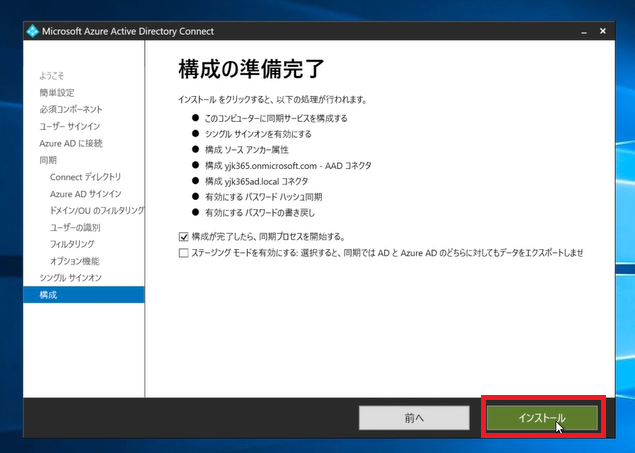This screenshot has width=635, height=453.
Task: Select 同期 step in sidebar
Action: click(48, 160)
